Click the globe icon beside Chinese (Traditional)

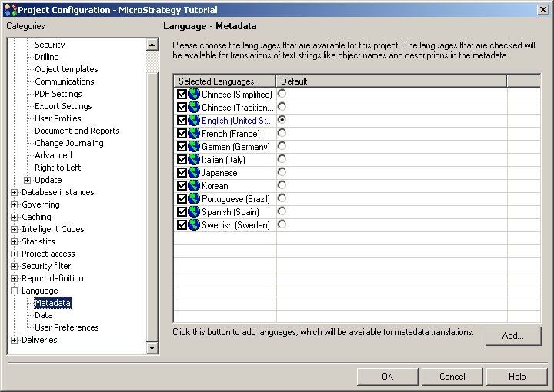pos(194,108)
